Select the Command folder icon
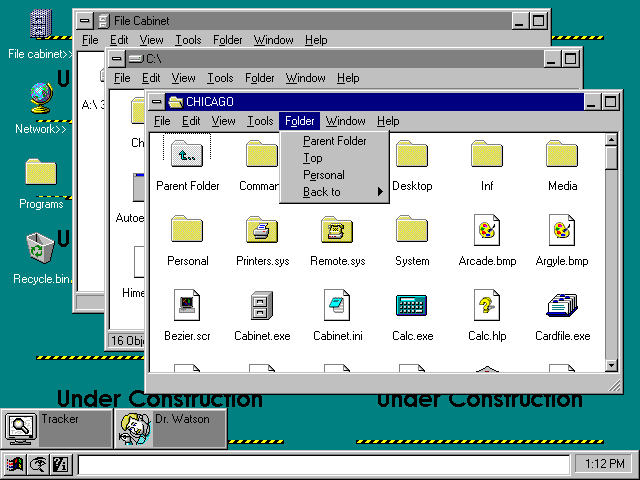 262,153
